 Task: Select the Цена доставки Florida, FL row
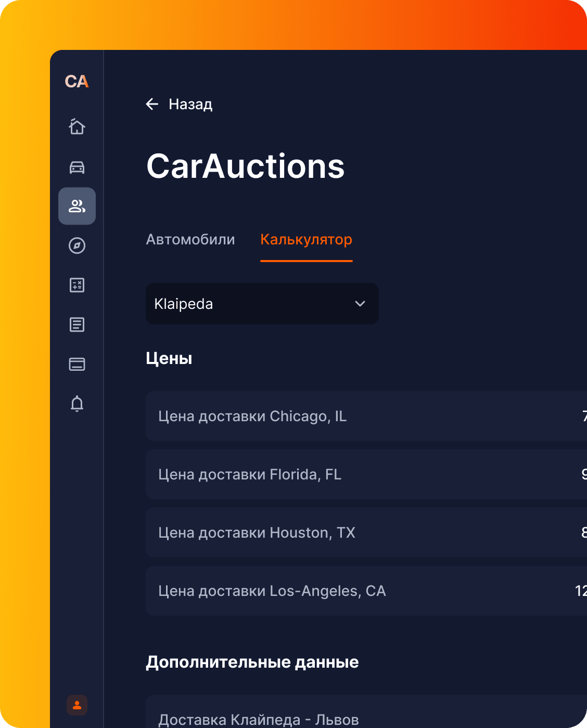[x=366, y=474]
